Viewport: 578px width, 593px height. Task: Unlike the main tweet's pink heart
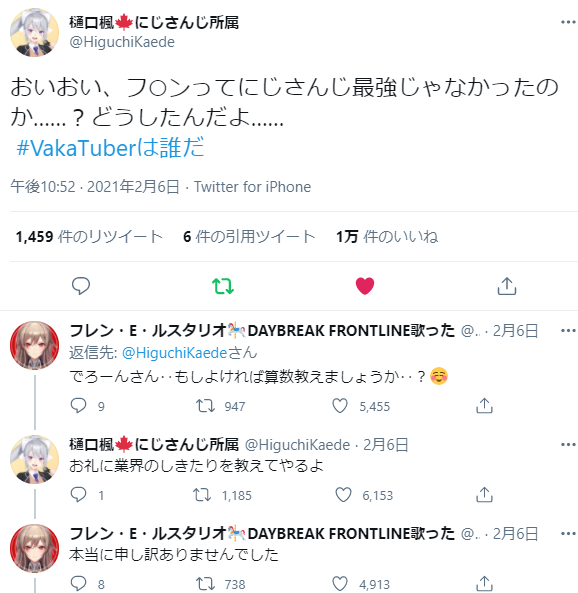tap(365, 286)
